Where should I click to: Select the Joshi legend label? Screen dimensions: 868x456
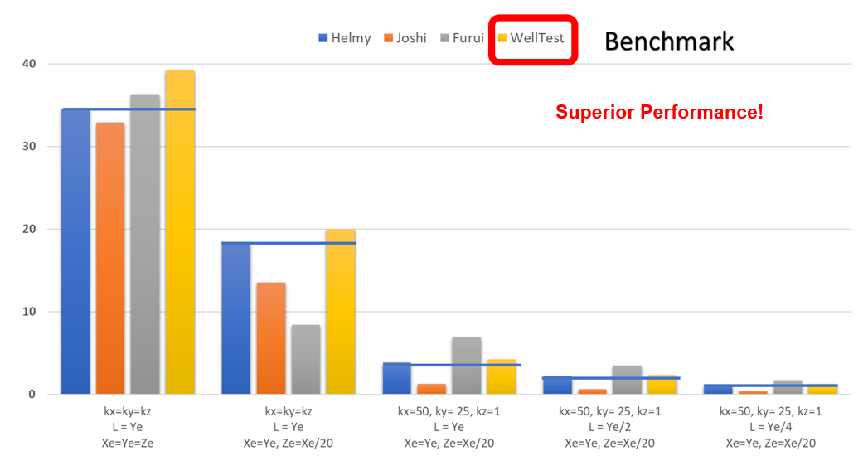click(411, 38)
